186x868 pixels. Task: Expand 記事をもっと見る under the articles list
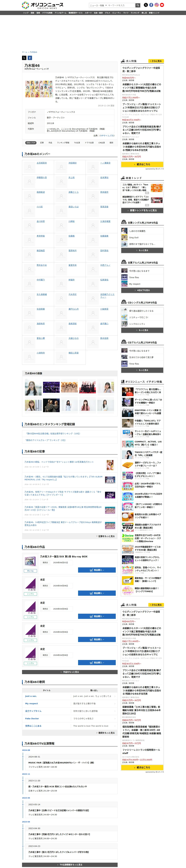pyautogui.click(x=105, y=536)
